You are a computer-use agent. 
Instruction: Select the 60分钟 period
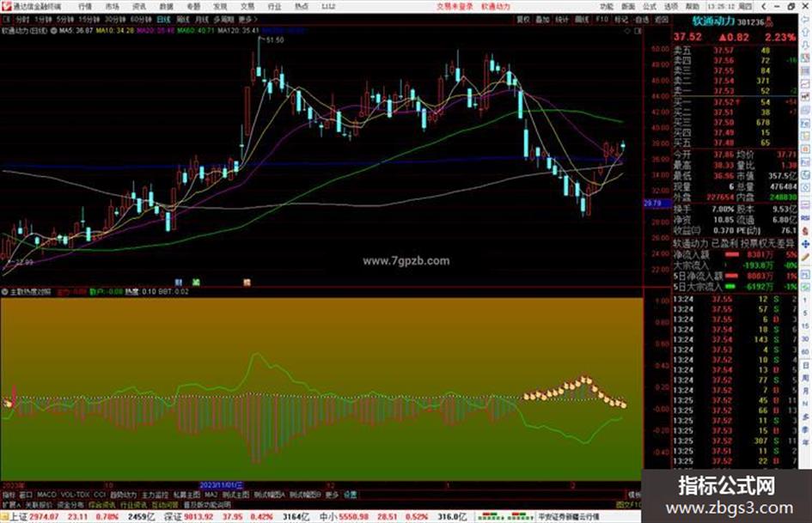pyautogui.click(x=141, y=19)
